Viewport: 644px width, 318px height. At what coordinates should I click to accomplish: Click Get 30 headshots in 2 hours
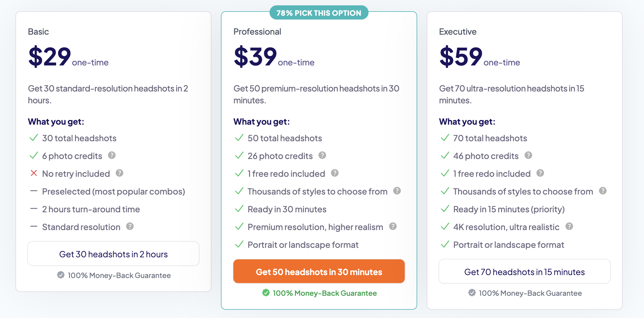(x=114, y=253)
